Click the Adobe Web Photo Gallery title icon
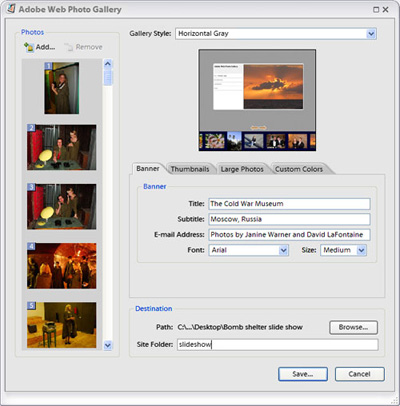Screen dimensions: 400x406 [x=11, y=9]
